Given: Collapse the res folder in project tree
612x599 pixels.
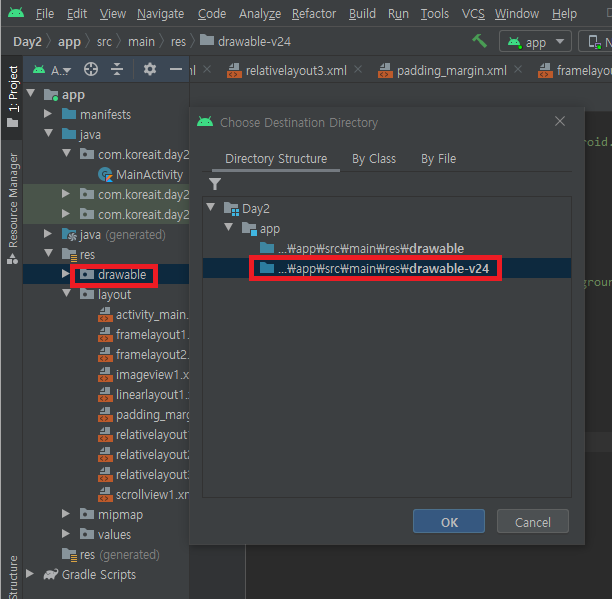Looking at the screenshot, I should pos(48,253).
